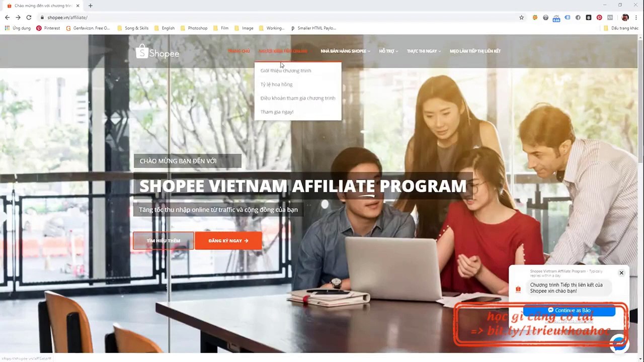
Task: Click the blue tag extension icon
Action: (567, 18)
